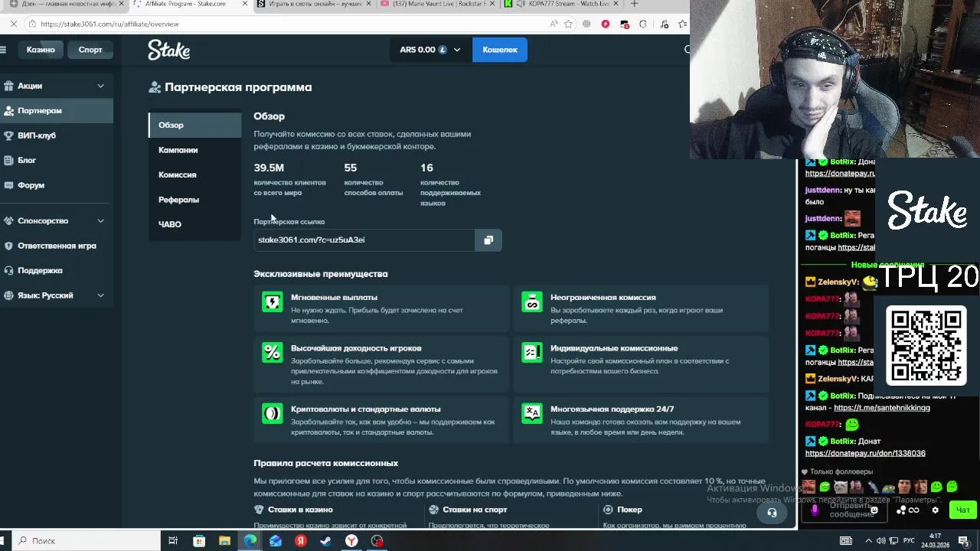Open the t.me/santehnikkingg link in chat
This screenshot has height=551, width=980.
point(881,408)
